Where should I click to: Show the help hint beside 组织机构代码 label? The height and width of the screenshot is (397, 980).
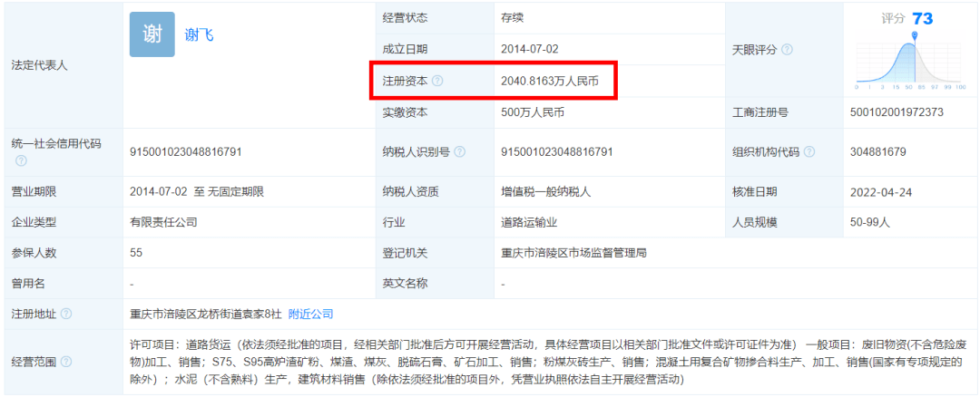pyautogui.click(x=808, y=151)
